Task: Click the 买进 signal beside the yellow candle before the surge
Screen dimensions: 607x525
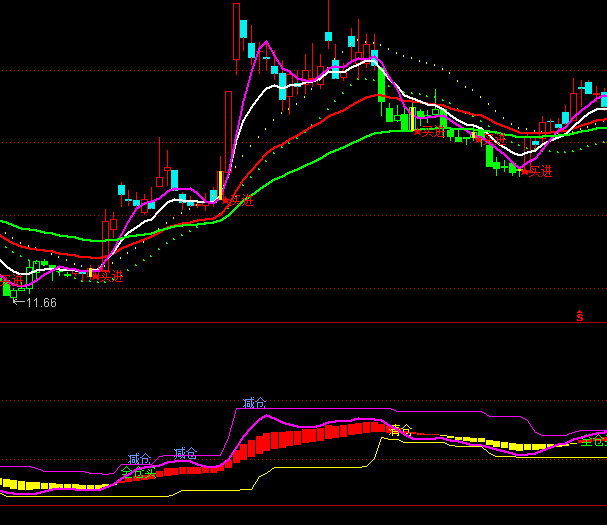Action: (x=238, y=200)
